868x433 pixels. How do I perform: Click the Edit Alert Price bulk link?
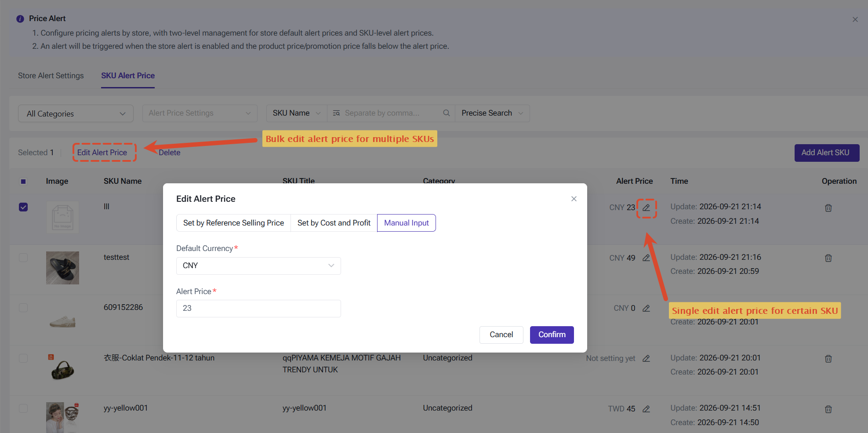102,153
